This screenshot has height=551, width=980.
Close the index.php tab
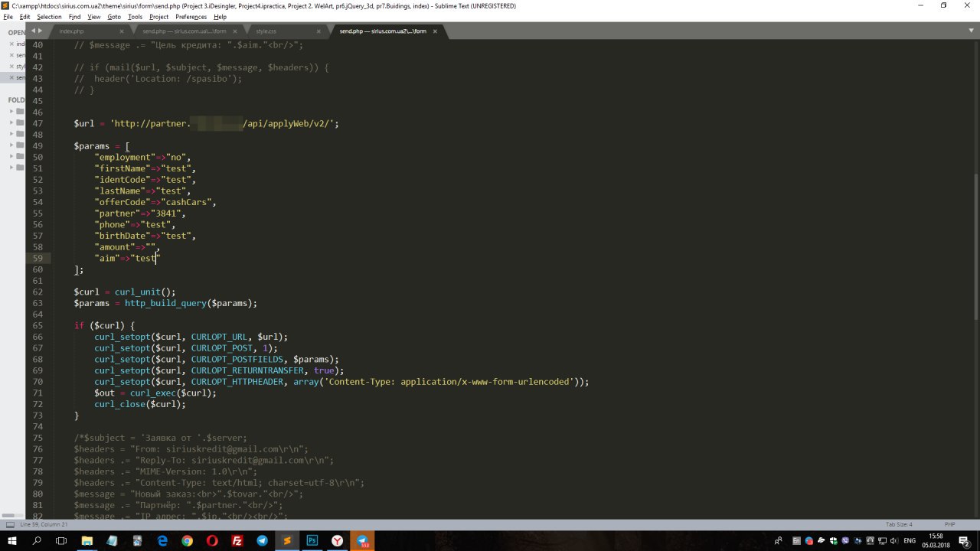click(x=122, y=31)
